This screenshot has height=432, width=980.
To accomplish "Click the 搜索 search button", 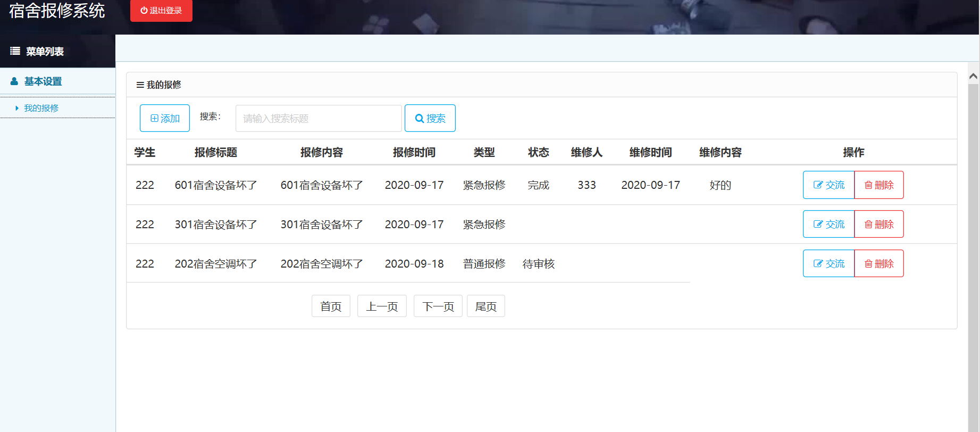I will (x=430, y=118).
